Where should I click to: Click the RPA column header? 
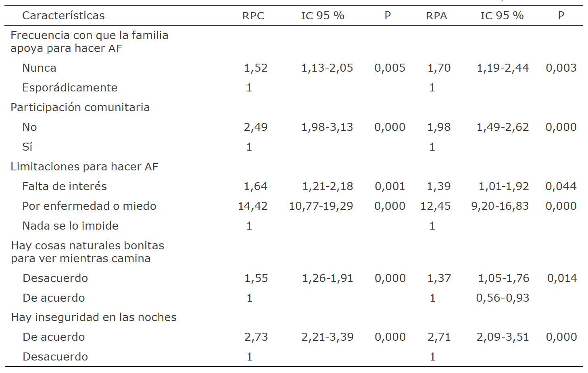436,16
